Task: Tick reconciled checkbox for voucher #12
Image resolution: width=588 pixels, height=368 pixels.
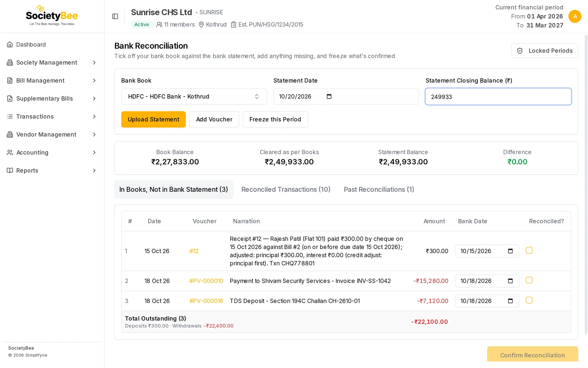Action: coord(529,250)
